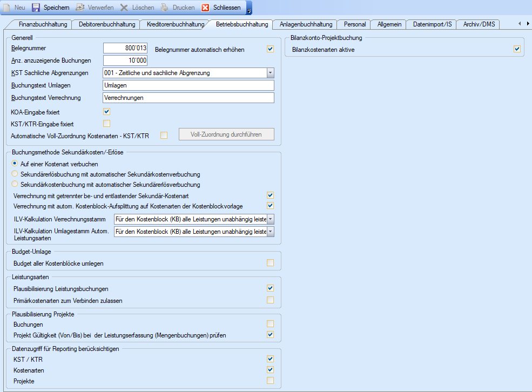Open KST Sachliche Abgrenzungen dropdown
This screenshot has height=392, width=532.
pos(270,73)
